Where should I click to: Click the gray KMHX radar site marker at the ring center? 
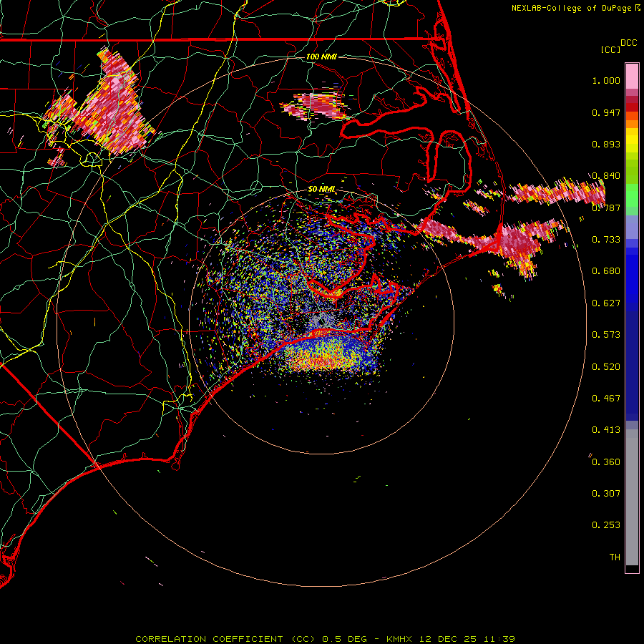[321, 320]
